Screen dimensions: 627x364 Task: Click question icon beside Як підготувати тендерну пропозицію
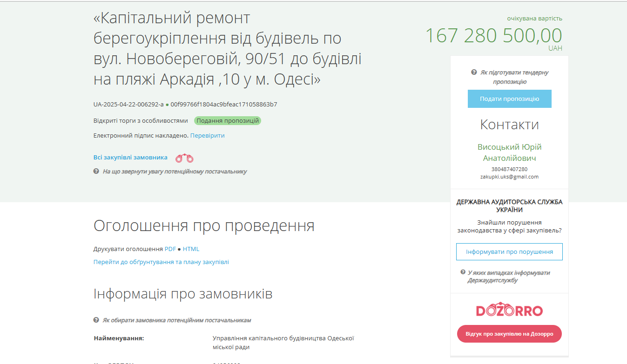coord(474,73)
